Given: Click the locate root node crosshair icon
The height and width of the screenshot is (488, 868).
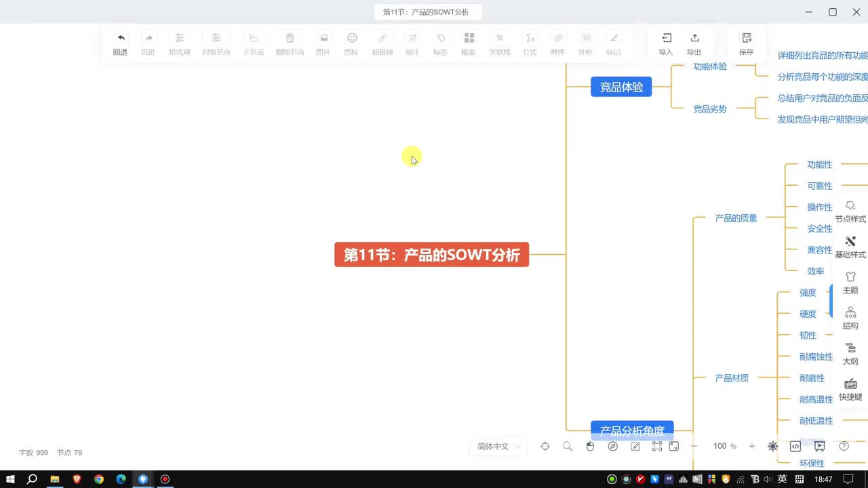Looking at the screenshot, I should tap(545, 446).
